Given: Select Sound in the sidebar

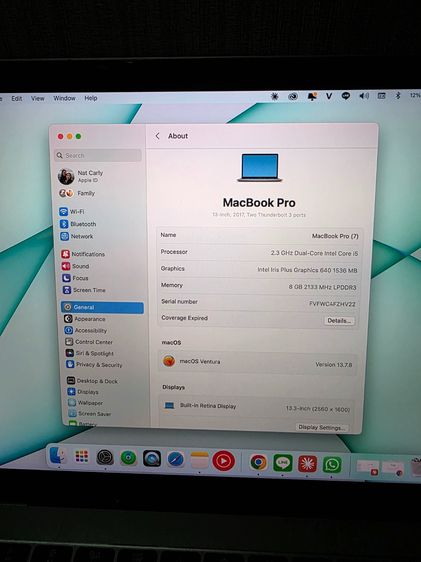Looking at the screenshot, I should pos(75,266).
